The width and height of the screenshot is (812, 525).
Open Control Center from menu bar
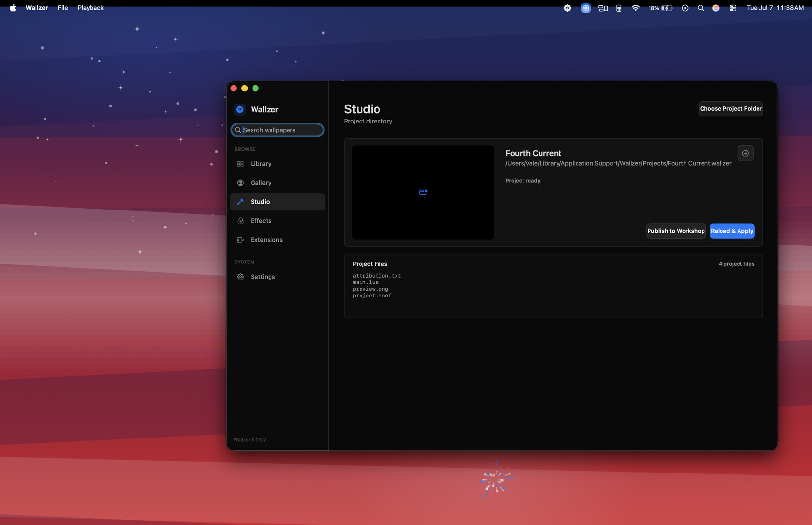(733, 8)
